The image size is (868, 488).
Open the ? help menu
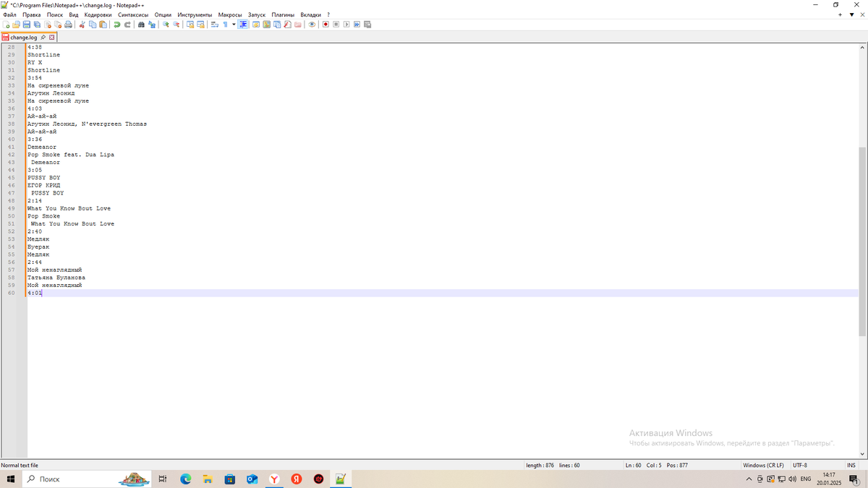(328, 14)
